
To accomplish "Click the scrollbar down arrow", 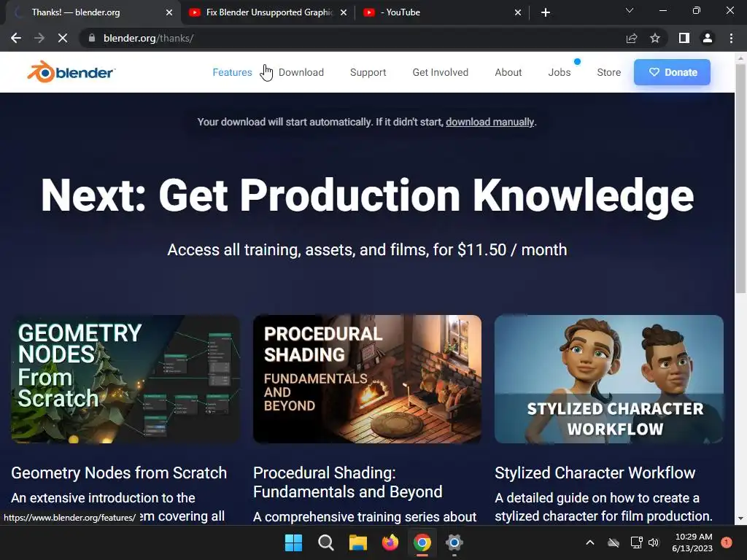I will point(741,518).
